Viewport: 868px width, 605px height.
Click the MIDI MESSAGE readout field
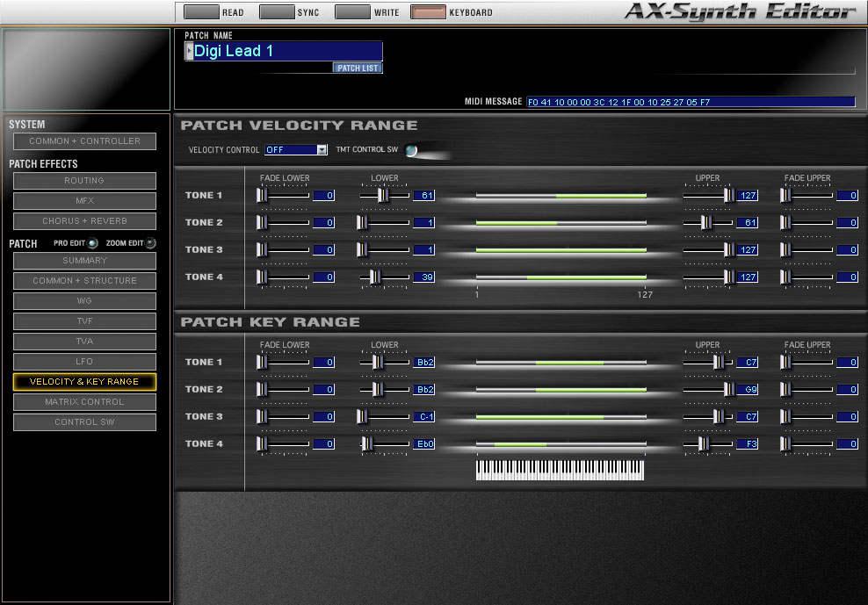(691, 102)
